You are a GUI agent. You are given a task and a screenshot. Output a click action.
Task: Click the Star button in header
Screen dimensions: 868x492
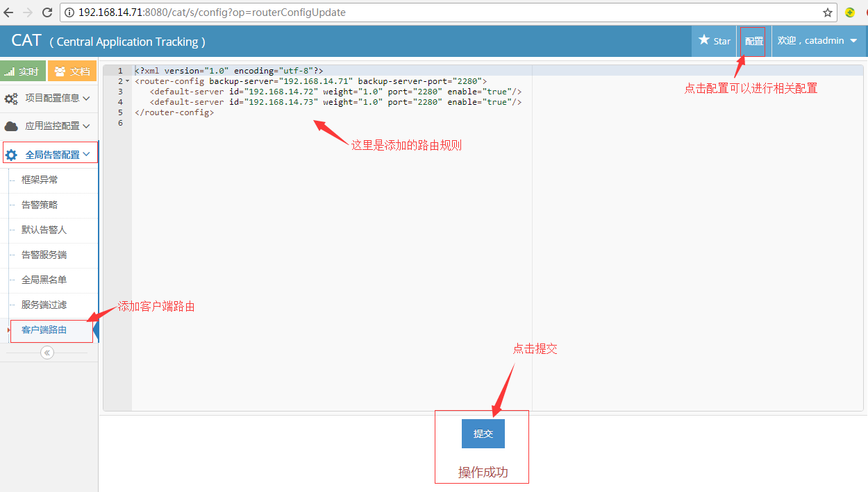pos(715,41)
